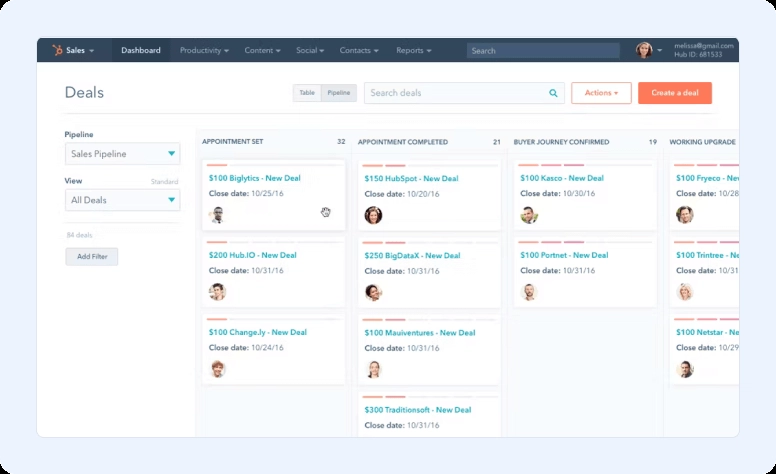The width and height of the screenshot is (776, 474).
Task: Open the Reports menu
Action: click(413, 50)
